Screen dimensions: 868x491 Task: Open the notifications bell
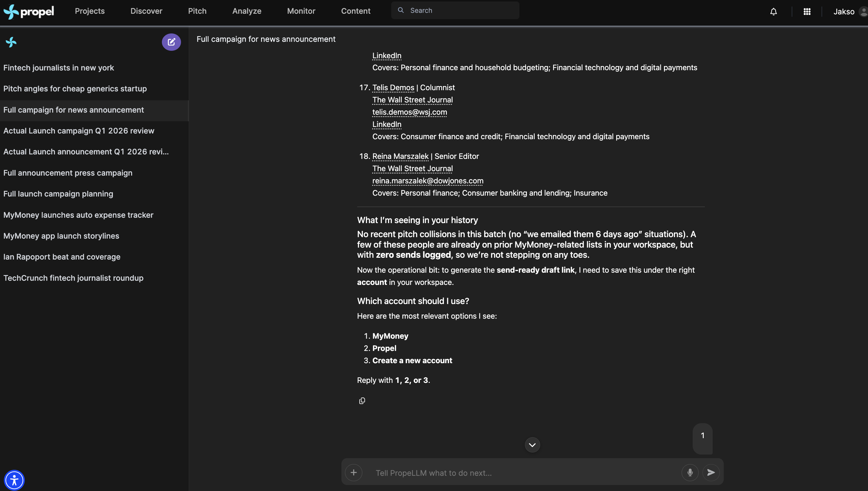pos(773,12)
